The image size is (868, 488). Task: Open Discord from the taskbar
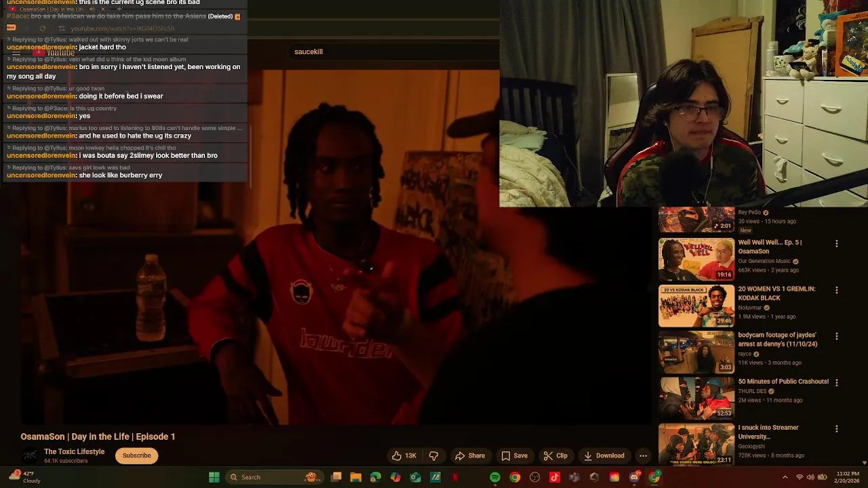[635, 477]
